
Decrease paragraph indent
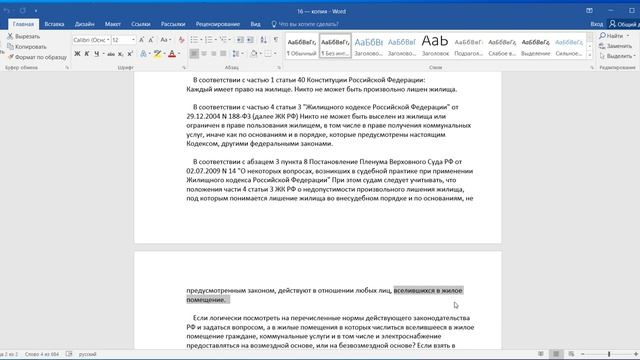tap(240, 40)
